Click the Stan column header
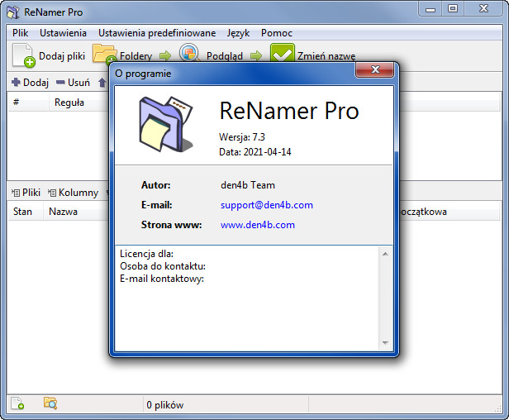 [x=26, y=212]
